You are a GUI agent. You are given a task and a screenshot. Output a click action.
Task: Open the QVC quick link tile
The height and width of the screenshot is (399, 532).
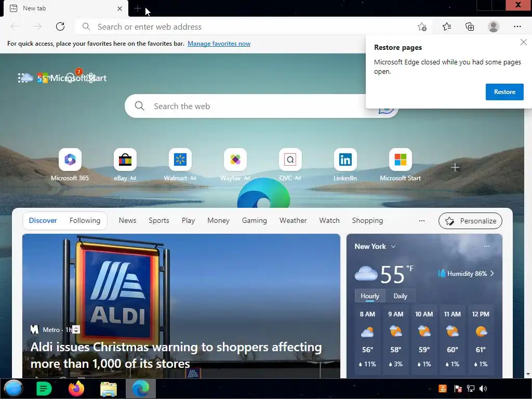click(290, 165)
